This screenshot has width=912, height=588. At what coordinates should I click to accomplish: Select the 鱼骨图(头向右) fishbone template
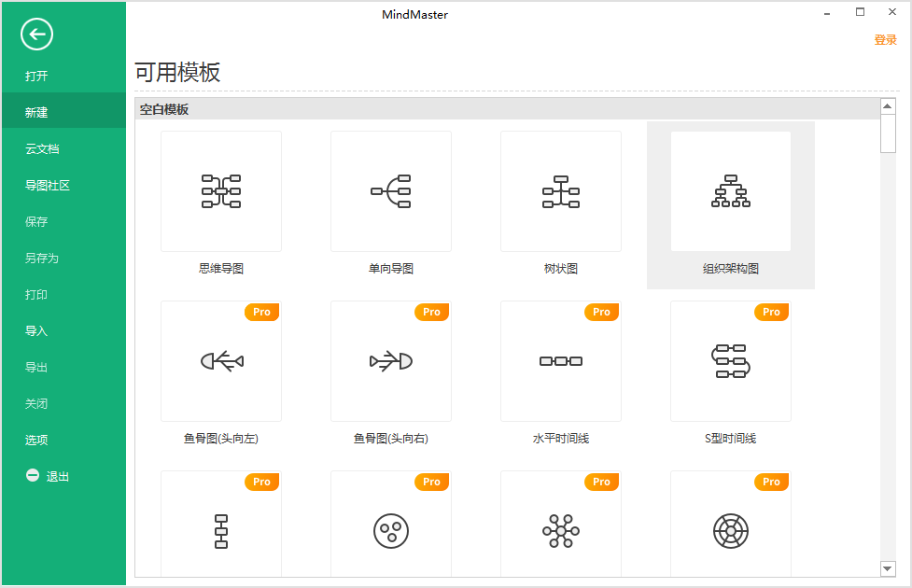[391, 361]
